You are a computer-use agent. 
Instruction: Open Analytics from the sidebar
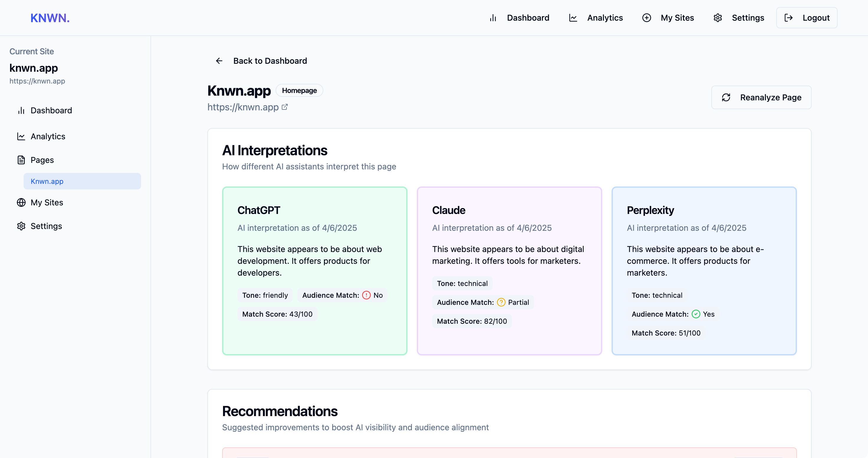tap(48, 136)
